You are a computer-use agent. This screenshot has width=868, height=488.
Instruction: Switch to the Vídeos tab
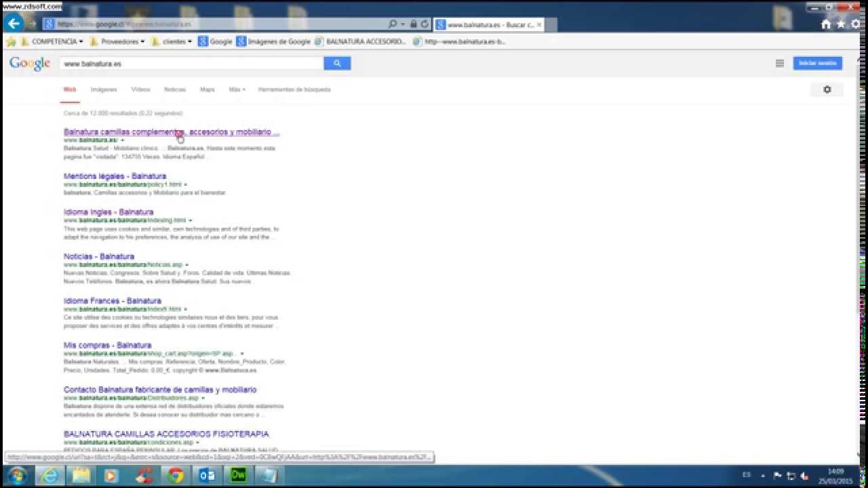point(140,89)
